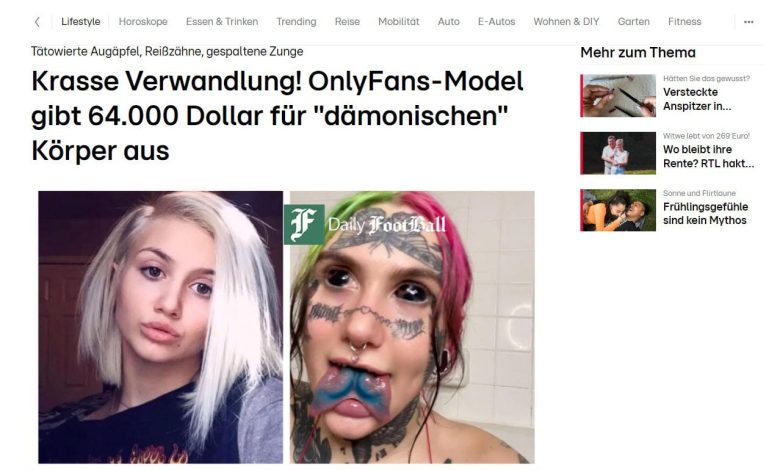
Task: Click the elderly couple thumbnail image
Action: tap(618, 153)
